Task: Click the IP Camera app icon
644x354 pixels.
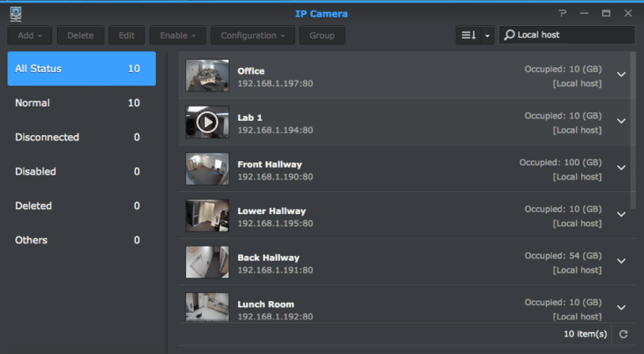Action: pyautogui.click(x=16, y=14)
